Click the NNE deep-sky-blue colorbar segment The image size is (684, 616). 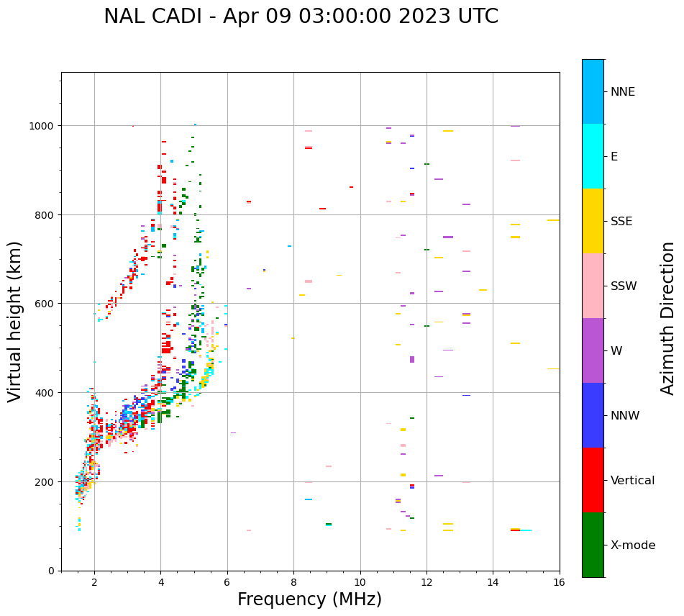point(593,91)
